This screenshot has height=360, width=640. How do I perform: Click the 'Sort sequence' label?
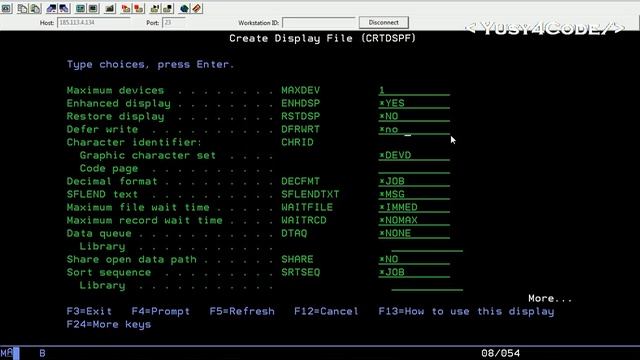point(109,273)
